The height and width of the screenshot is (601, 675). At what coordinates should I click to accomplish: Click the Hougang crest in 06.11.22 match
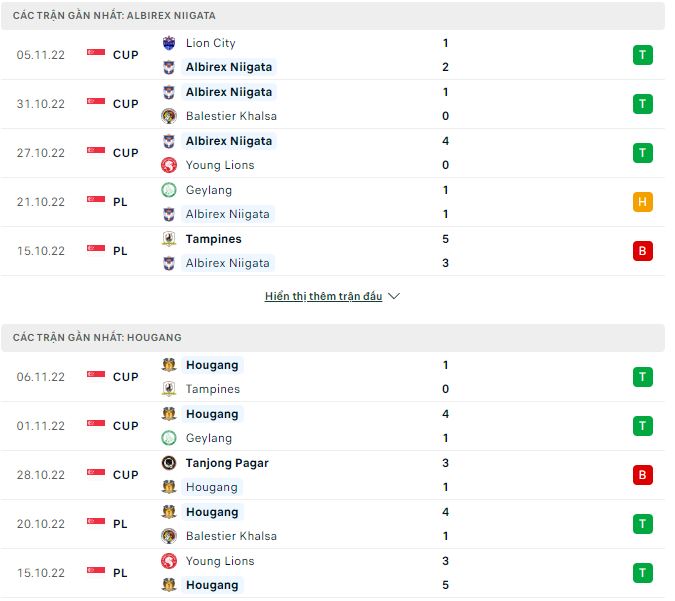pyautogui.click(x=168, y=365)
